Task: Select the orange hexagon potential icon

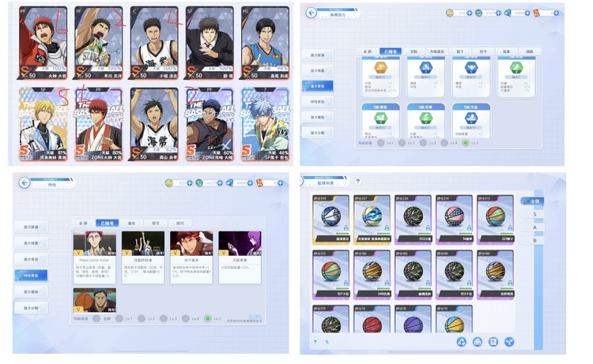Action: pos(380,68)
